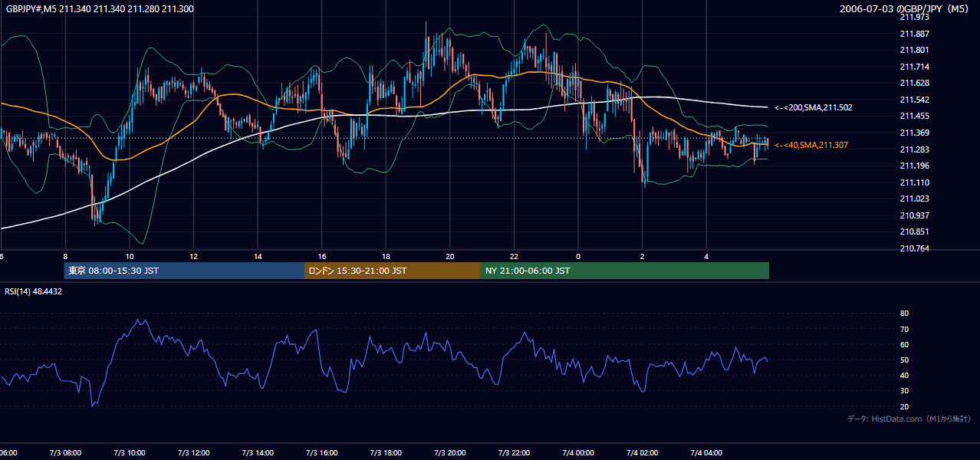Viewport: 980px width, 460px height.
Task: Click price axis value 211.023
Action: click(913, 199)
